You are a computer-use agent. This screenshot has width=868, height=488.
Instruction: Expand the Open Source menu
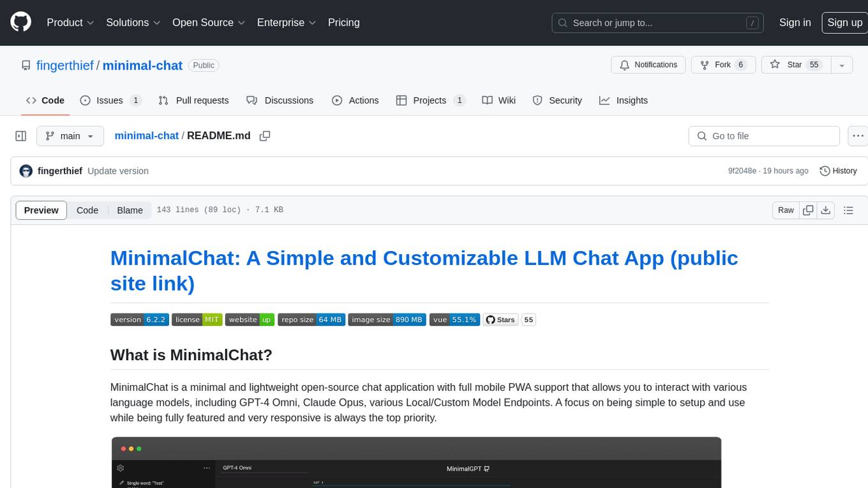209,22
